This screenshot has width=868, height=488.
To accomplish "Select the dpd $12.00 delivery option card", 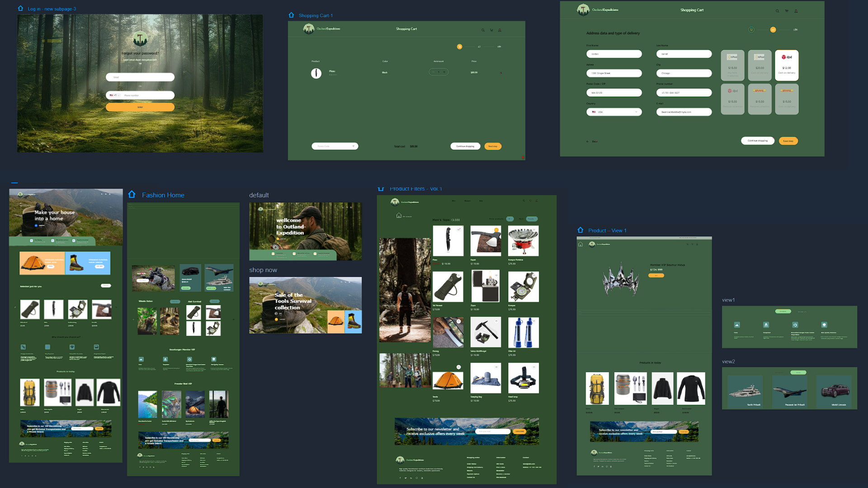I will coord(787,65).
